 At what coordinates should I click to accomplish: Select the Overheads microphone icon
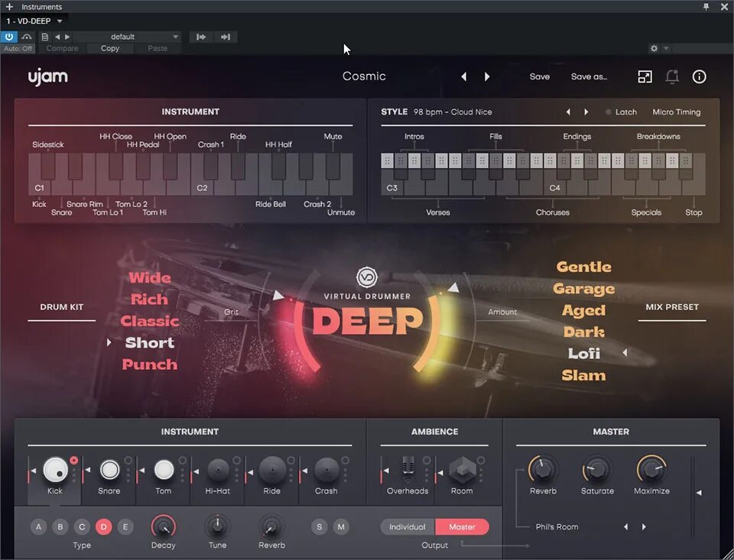pyautogui.click(x=408, y=469)
